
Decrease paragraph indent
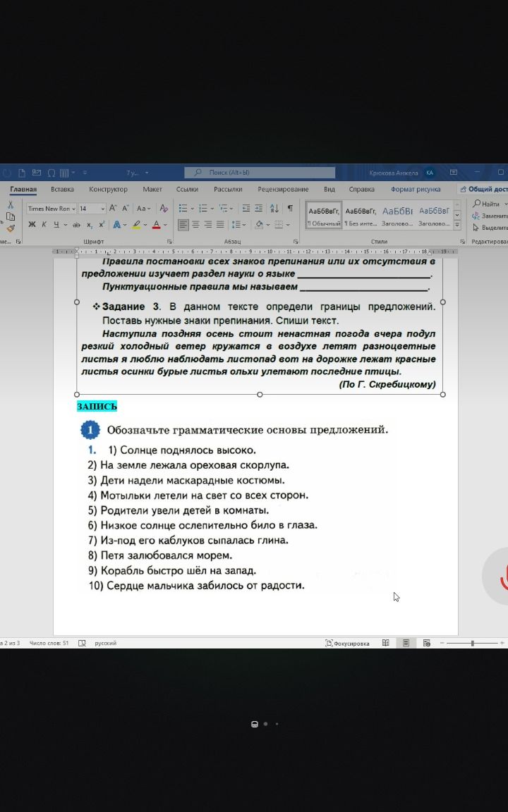point(246,208)
